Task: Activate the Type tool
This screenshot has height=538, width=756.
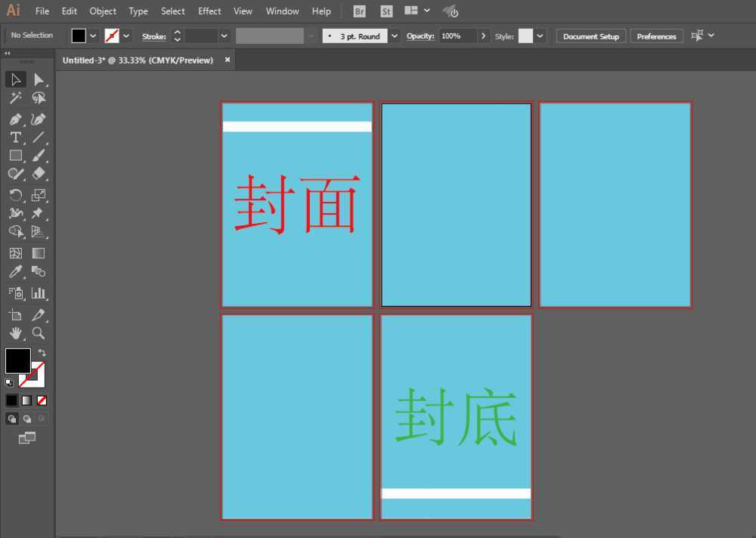Action: click(16, 137)
